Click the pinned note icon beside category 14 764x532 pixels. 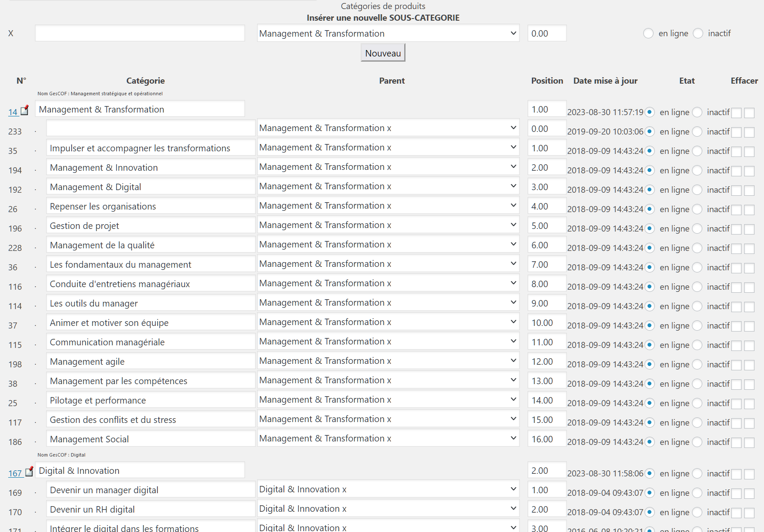click(x=25, y=110)
